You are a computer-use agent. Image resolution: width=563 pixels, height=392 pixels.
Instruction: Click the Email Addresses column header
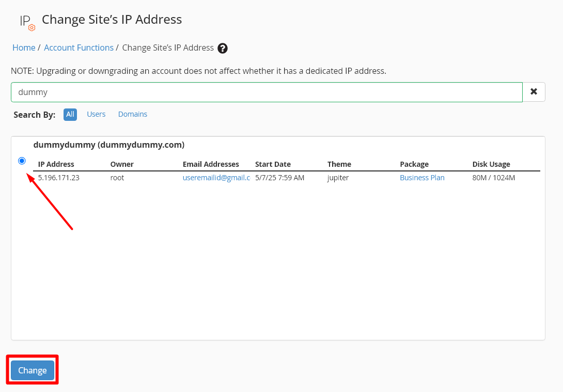pos(211,164)
